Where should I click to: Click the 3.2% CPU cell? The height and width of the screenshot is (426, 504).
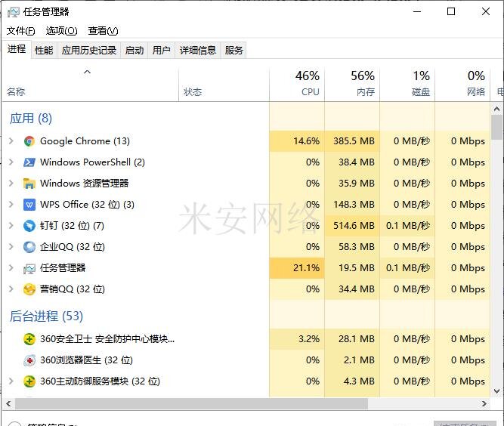coord(297,339)
